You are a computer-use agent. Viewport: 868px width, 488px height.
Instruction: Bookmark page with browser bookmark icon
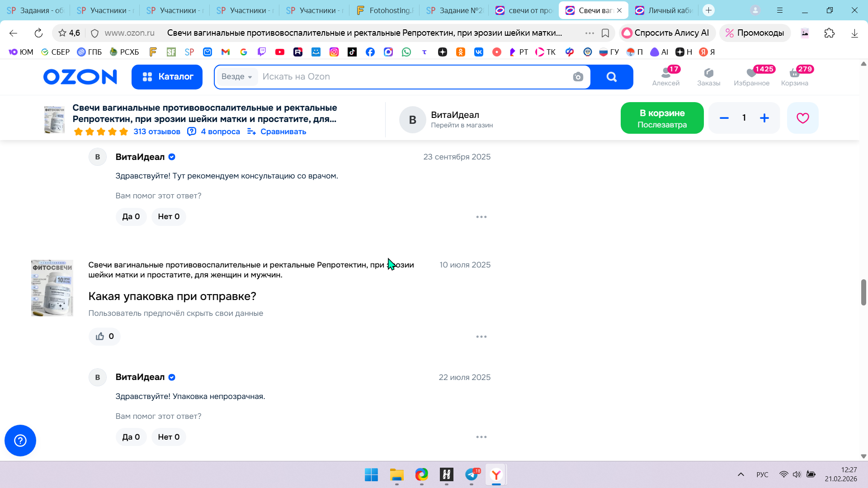point(605,33)
